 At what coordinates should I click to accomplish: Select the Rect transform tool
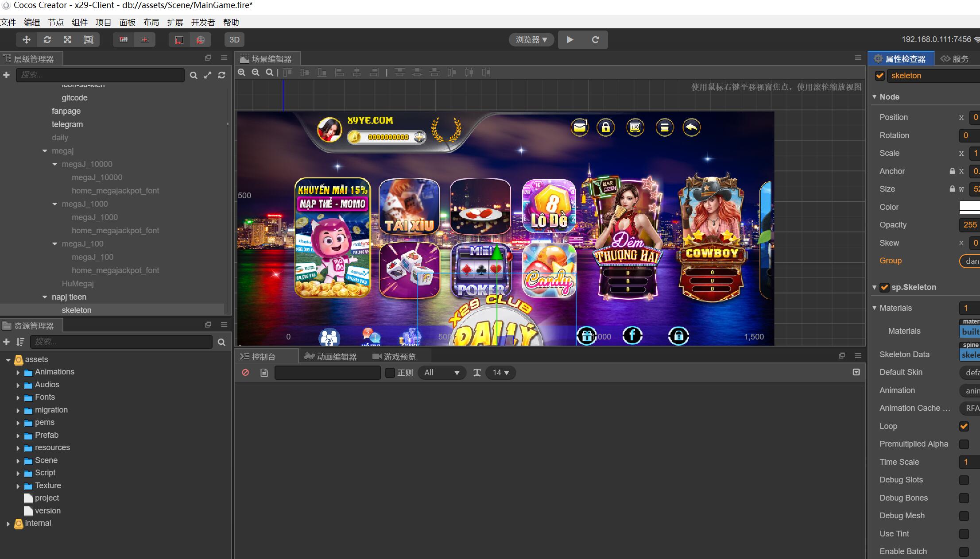pyautogui.click(x=89, y=40)
